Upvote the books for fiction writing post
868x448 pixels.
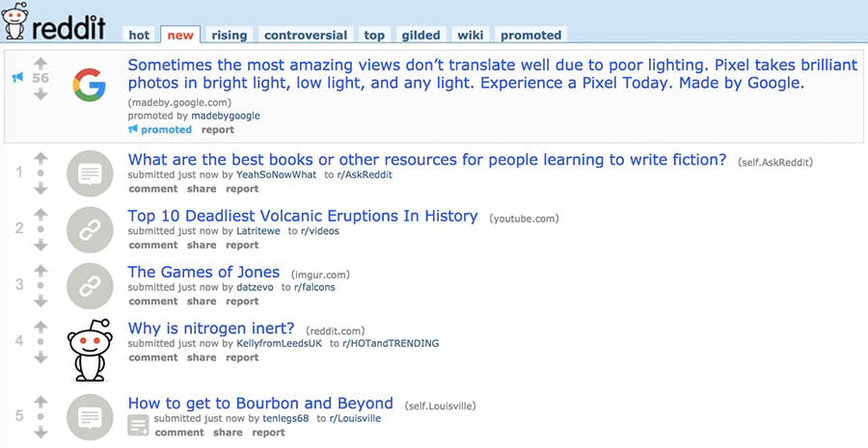pos(41,159)
